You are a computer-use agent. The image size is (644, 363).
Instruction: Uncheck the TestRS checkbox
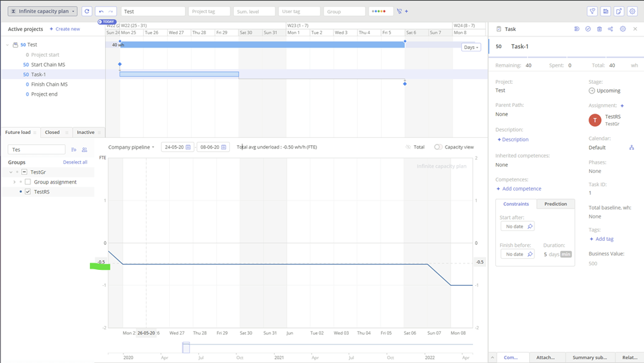coord(28,191)
